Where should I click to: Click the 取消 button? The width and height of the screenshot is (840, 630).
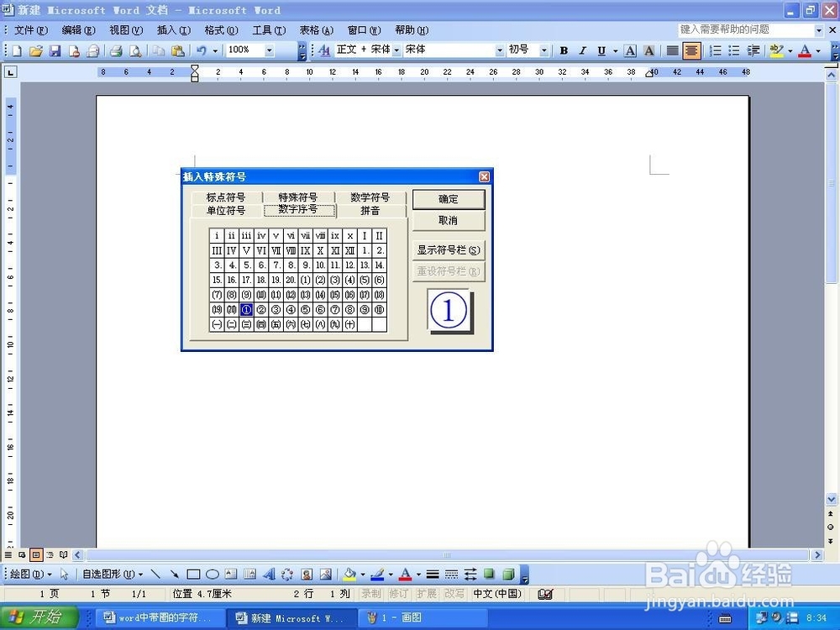[449, 220]
